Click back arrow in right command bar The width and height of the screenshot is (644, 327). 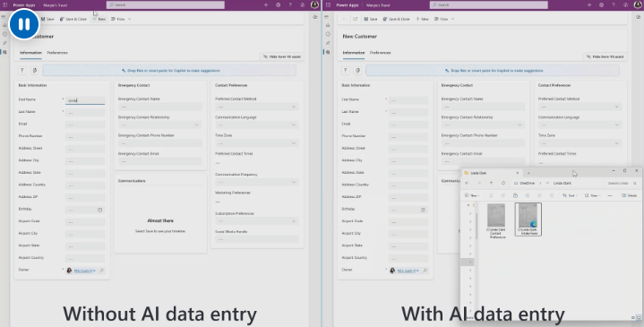pos(344,19)
